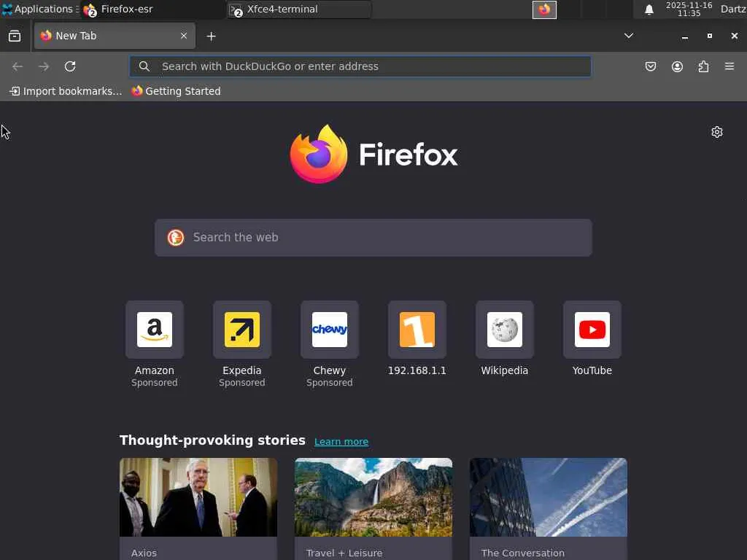Open the Expedia shortcut tile
The width and height of the screenshot is (747, 560).
(x=242, y=330)
